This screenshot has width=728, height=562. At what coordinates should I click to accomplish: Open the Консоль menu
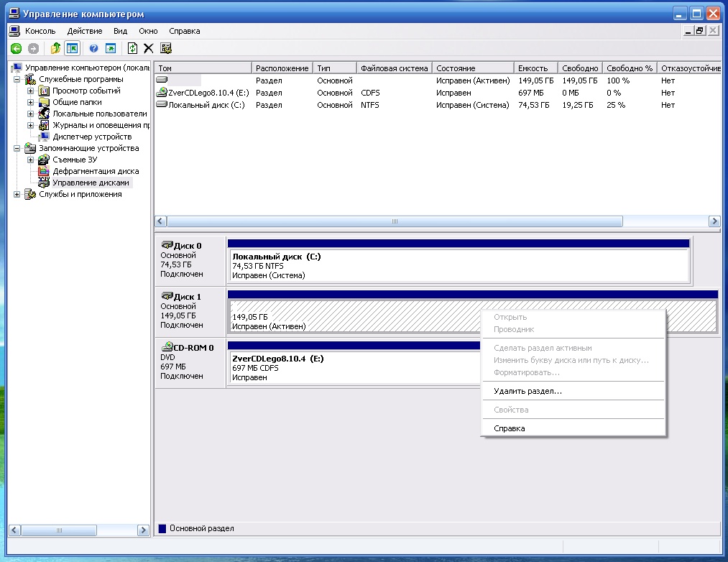pos(40,31)
